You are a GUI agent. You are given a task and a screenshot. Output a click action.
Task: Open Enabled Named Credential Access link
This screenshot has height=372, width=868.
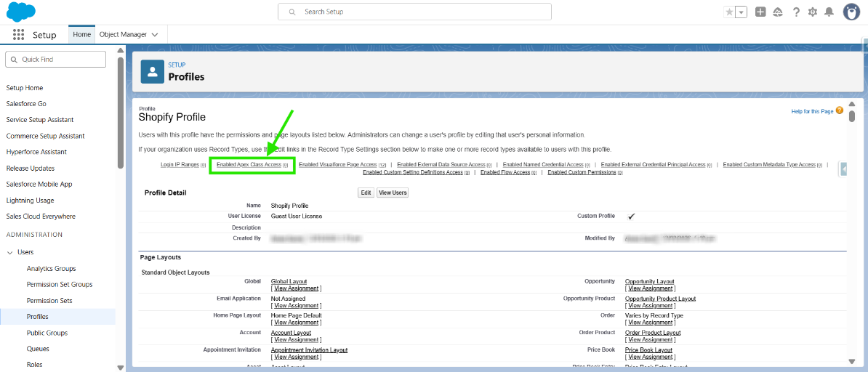tap(543, 164)
